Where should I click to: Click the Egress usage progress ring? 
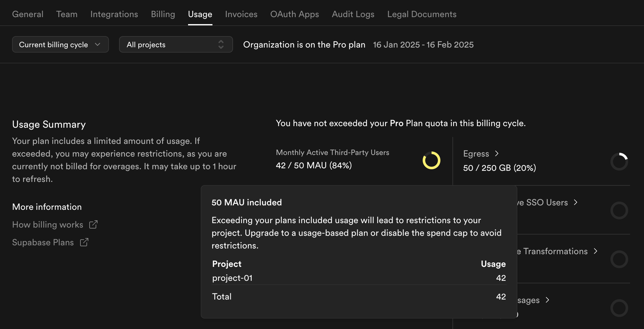coord(619,162)
